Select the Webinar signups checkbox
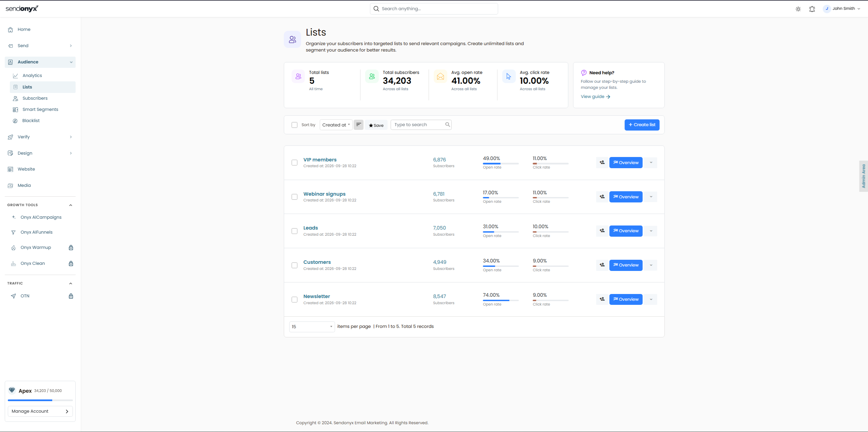Image resolution: width=868 pixels, height=432 pixels. (x=294, y=197)
